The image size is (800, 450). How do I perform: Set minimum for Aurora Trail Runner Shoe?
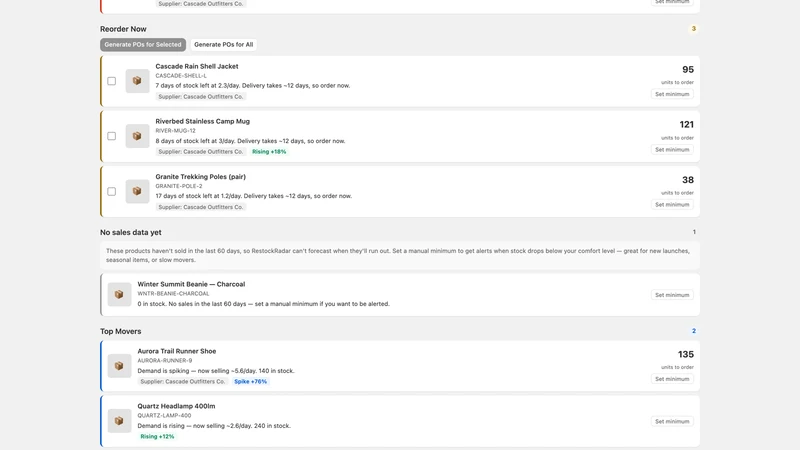[x=672, y=379]
